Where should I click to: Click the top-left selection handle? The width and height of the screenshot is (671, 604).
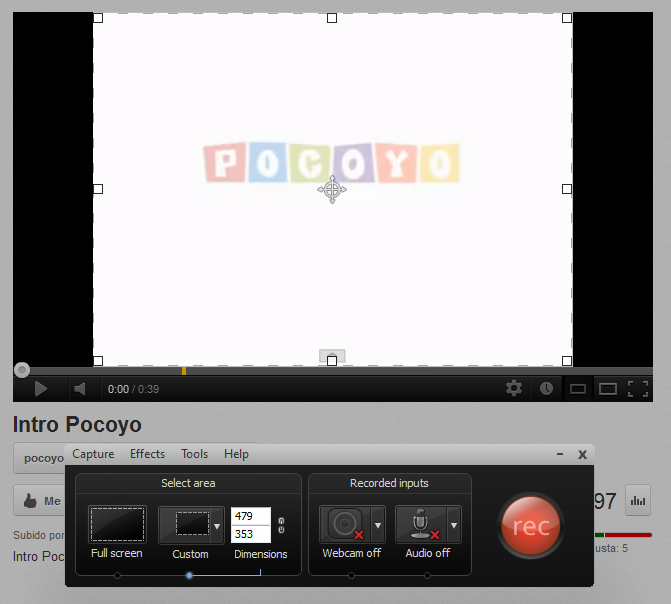click(98, 18)
